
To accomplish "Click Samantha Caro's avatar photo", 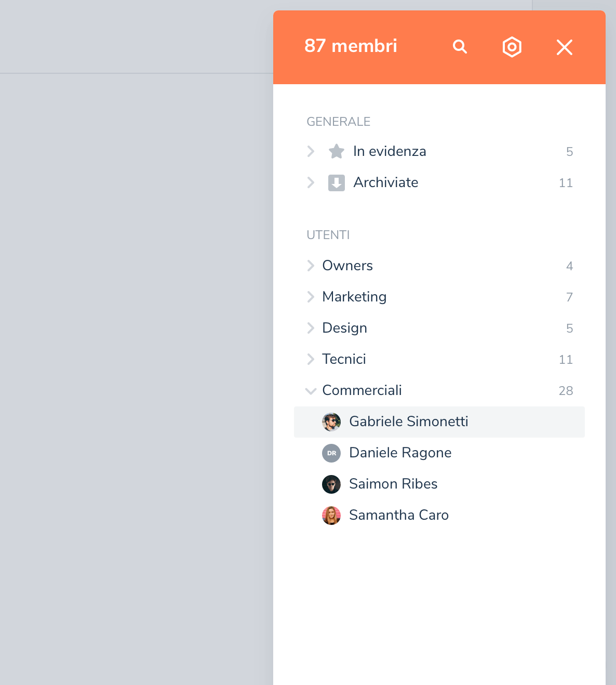I will click(331, 515).
